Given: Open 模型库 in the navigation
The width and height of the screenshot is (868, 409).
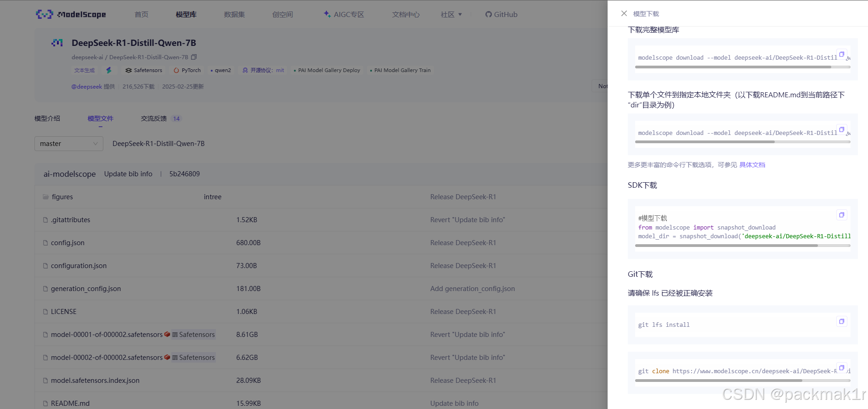Looking at the screenshot, I should pos(186,15).
